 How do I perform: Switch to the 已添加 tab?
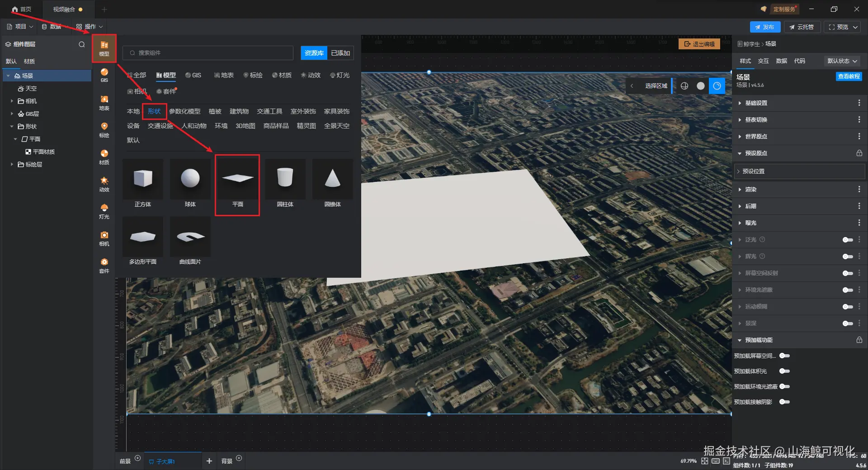pyautogui.click(x=340, y=53)
